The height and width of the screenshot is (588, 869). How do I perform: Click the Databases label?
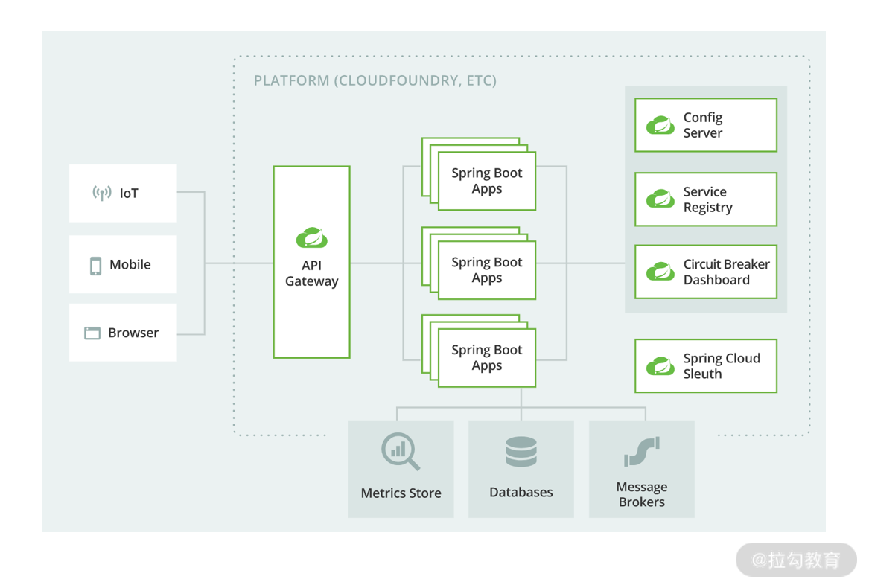click(x=521, y=492)
